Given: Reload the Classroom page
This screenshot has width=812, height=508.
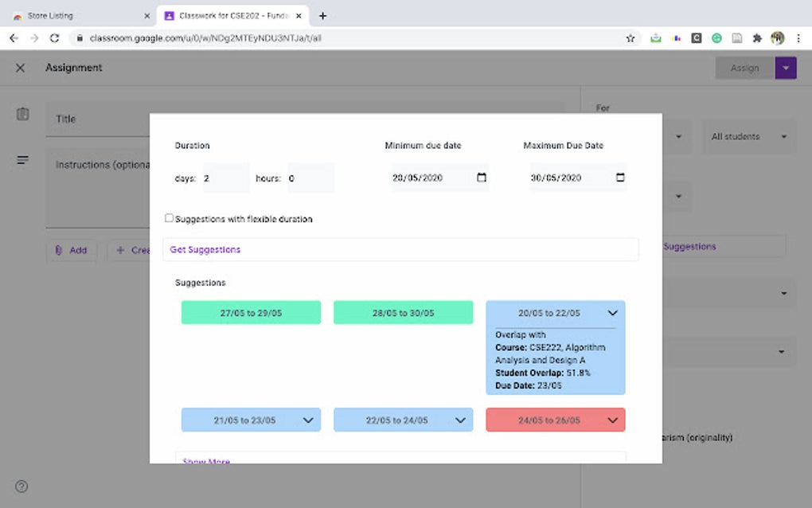Looking at the screenshot, I should click(54, 37).
